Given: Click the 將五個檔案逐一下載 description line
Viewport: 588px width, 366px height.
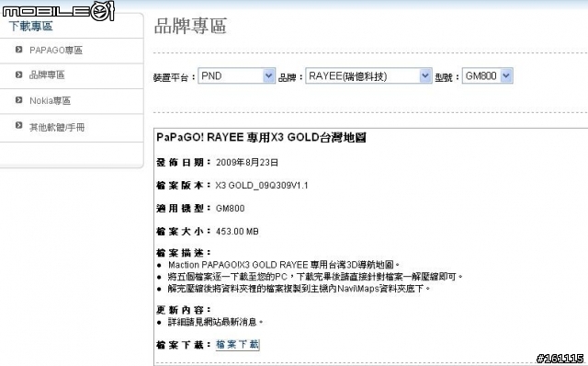Looking at the screenshot, I should 315,277.
